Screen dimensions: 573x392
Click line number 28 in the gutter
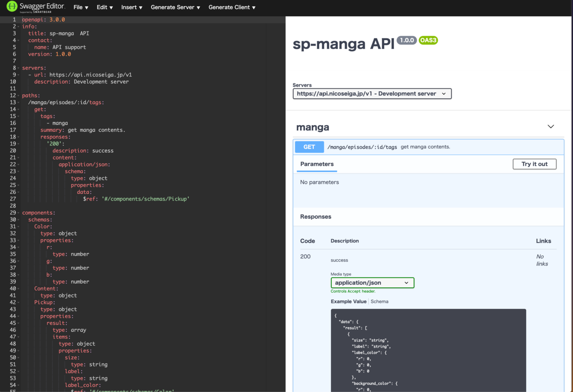(13, 206)
